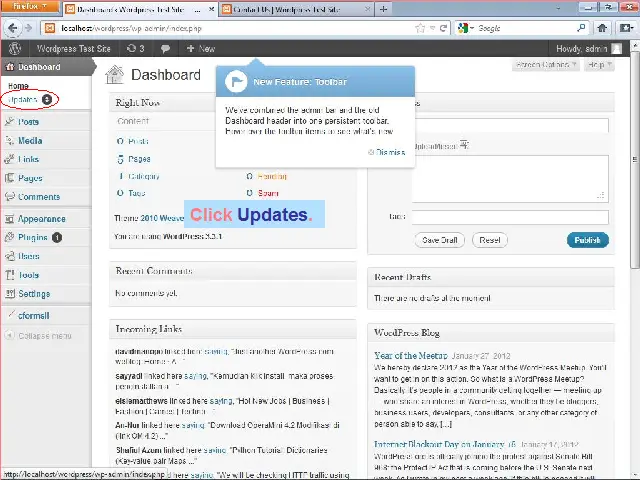Select the Dashboard browser tab
Image resolution: width=640 pixels, height=480 pixels.
140,9
